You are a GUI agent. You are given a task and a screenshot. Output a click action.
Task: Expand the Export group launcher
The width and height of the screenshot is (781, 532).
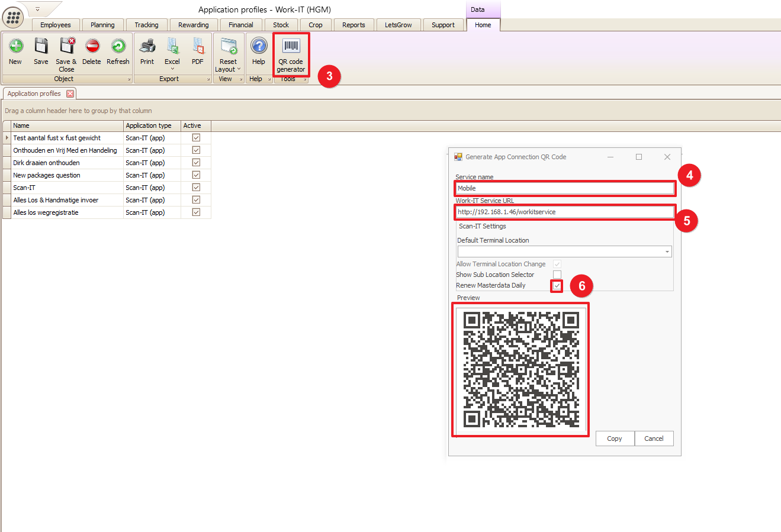pyautogui.click(x=208, y=79)
